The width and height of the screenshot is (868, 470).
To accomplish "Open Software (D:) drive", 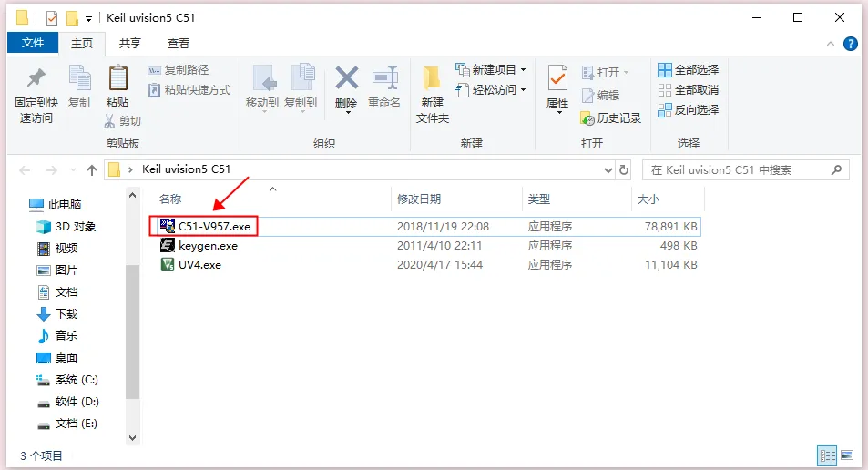I will coord(68,402).
